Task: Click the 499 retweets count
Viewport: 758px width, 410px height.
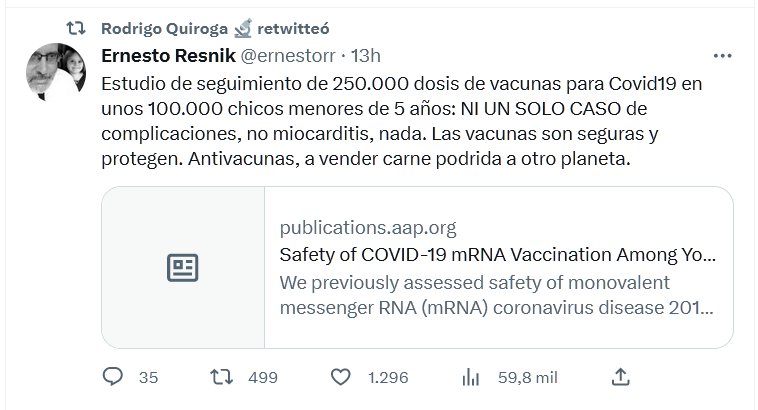Action: point(262,378)
